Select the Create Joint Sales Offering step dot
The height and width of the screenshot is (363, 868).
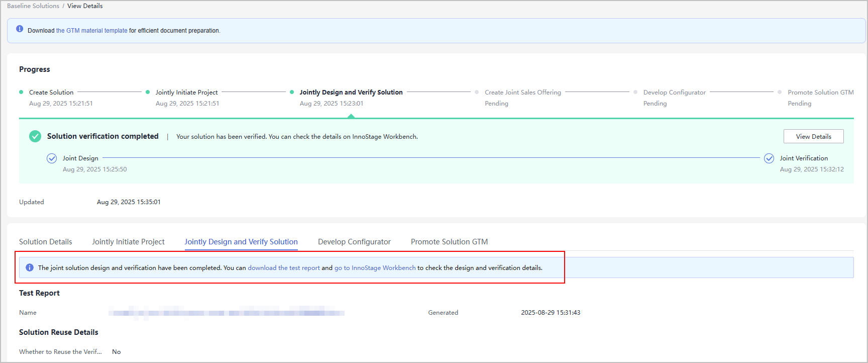[477, 92]
